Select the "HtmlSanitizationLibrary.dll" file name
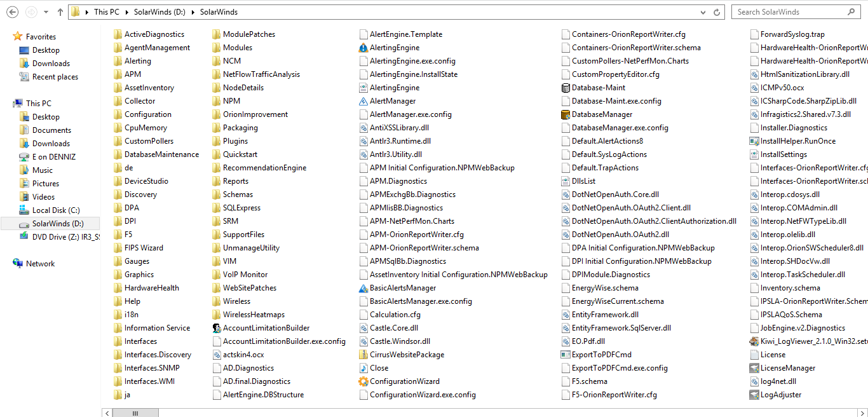Screen dimensions: 868x417 (805, 74)
